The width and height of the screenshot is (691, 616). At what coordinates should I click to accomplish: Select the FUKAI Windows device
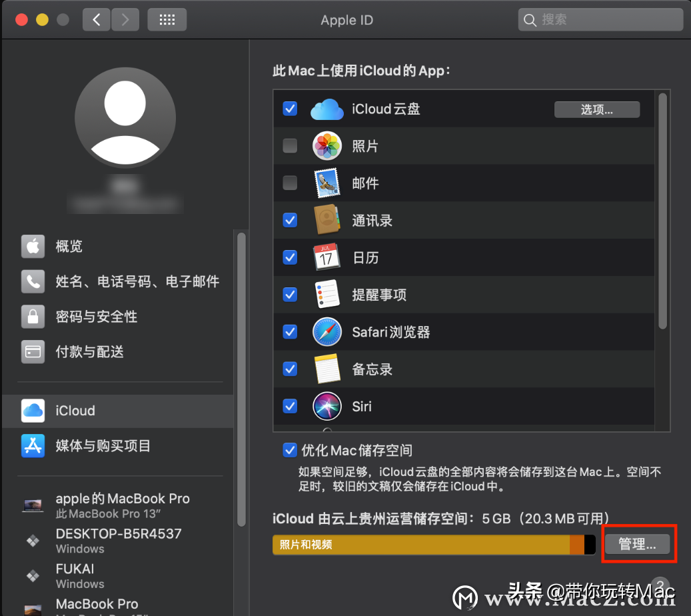119,576
